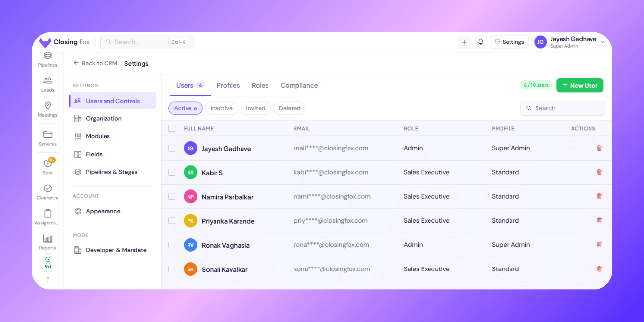The width and height of the screenshot is (644, 322).
Task: Click the New User button
Action: (580, 85)
